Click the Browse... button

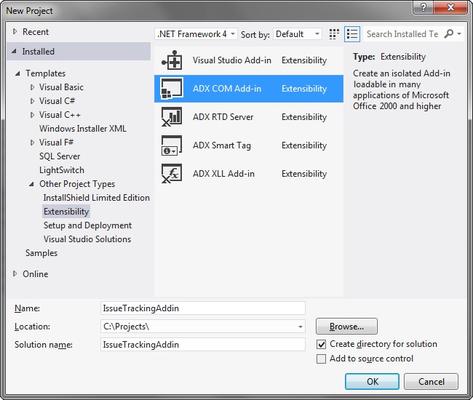pyautogui.click(x=347, y=326)
